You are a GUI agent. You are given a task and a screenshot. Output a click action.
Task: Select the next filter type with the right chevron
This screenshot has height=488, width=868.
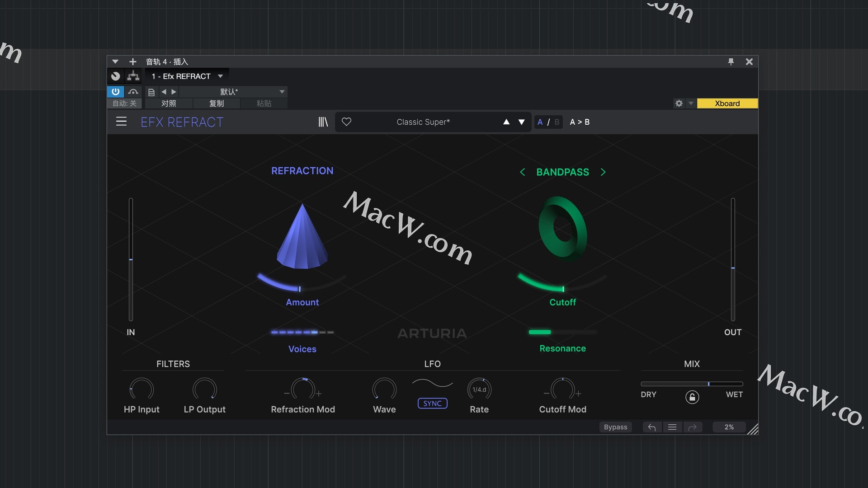603,172
